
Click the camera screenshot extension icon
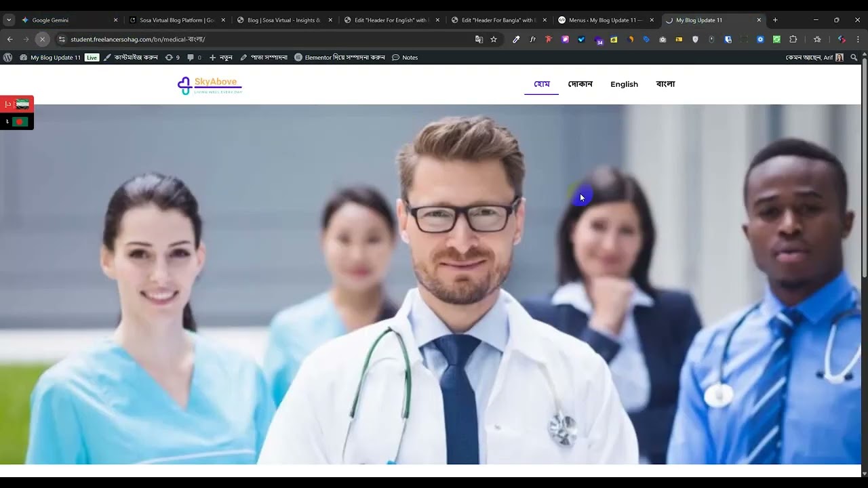point(663,39)
